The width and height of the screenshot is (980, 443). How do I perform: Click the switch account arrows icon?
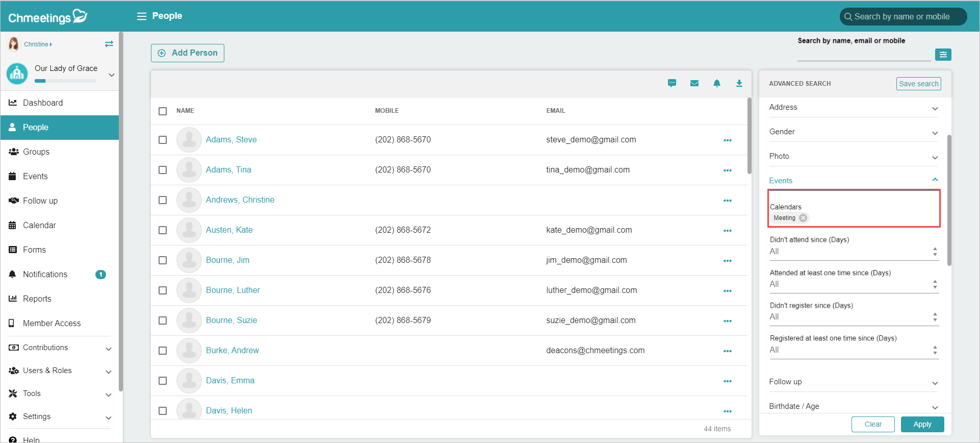coord(109,44)
